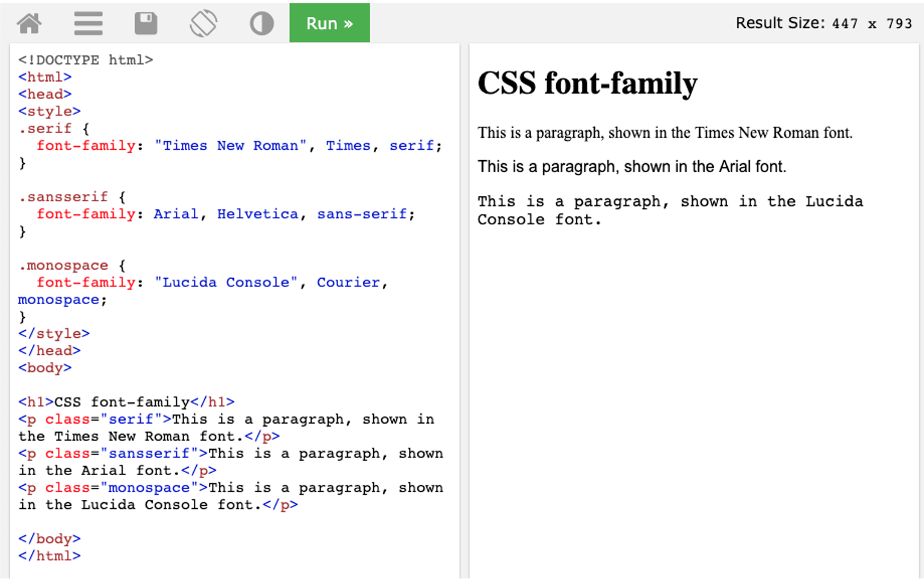Run the code with the Run button
The image size is (924, 579).
click(329, 23)
